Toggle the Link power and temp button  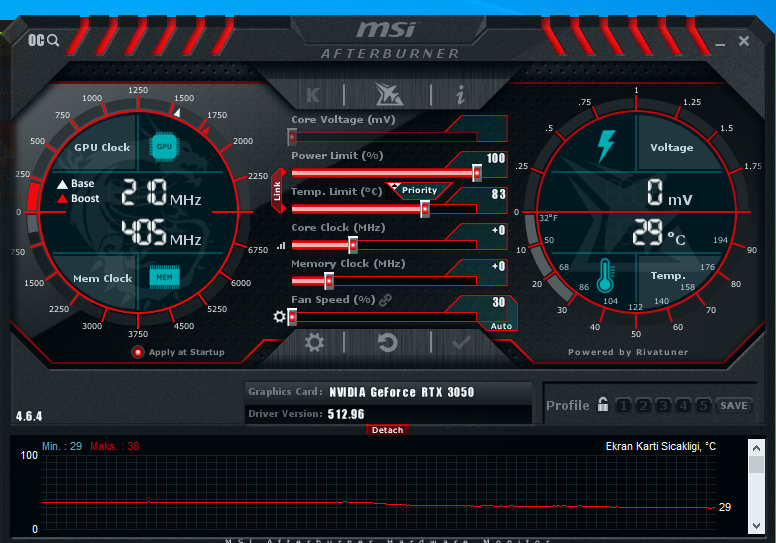(x=278, y=191)
